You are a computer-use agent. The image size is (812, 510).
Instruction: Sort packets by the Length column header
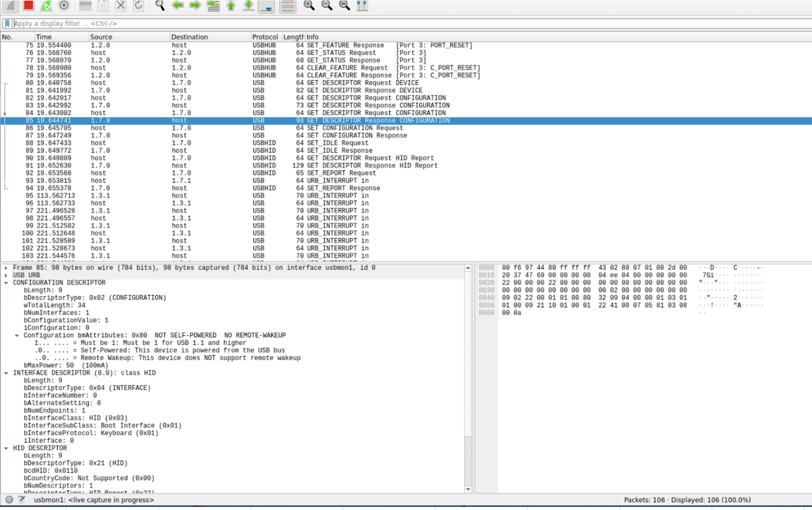point(293,37)
